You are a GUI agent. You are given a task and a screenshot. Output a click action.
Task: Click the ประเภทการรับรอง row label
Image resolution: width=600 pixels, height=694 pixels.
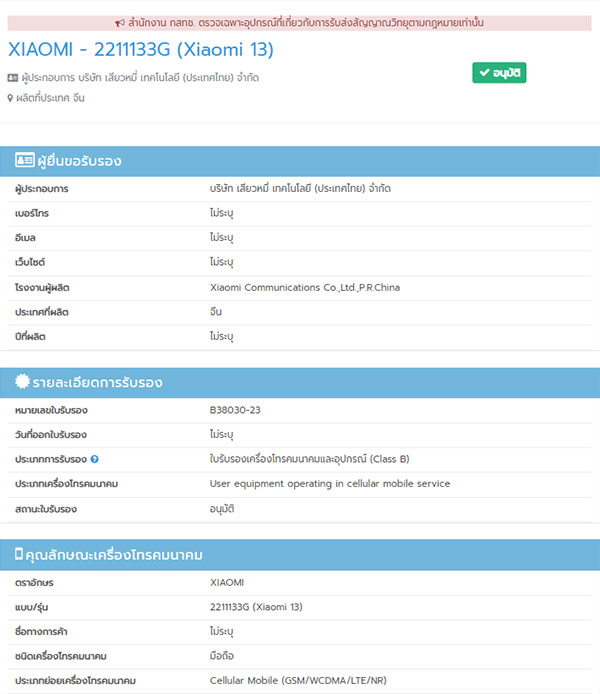(50, 459)
